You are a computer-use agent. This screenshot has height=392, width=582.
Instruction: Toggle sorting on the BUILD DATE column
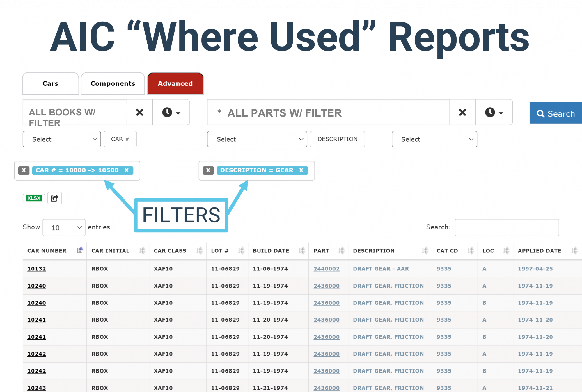tap(302, 250)
